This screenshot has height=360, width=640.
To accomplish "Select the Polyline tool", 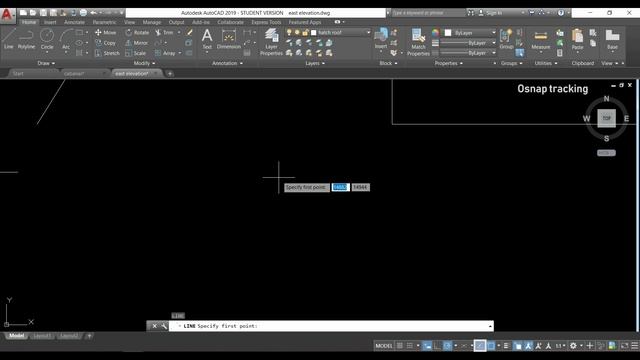I will click(26, 39).
